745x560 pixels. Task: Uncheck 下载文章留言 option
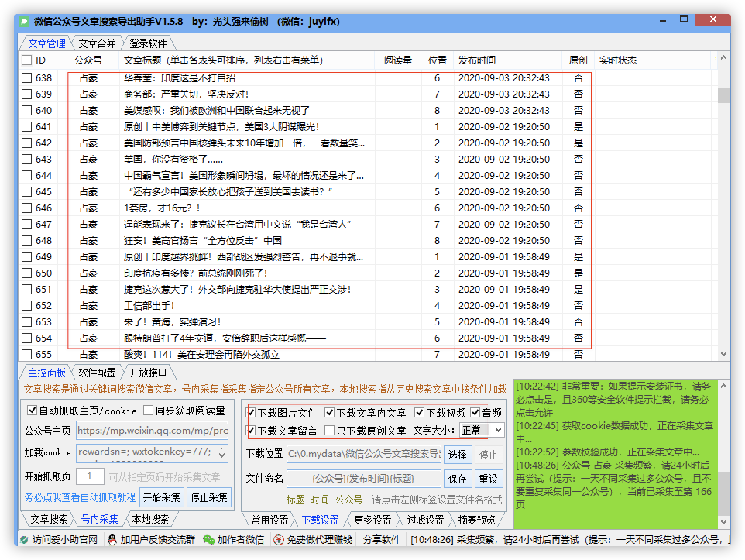tap(251, 430)
